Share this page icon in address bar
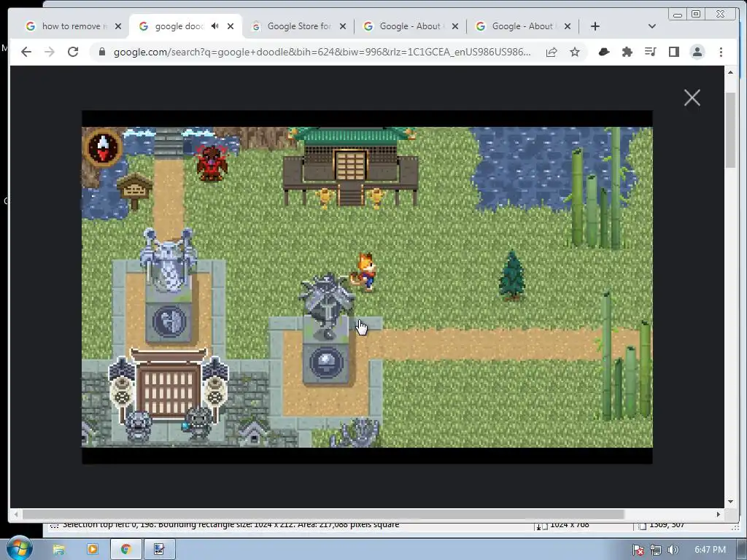The height and width of the screenshot is (560, 747). (551, 52)
